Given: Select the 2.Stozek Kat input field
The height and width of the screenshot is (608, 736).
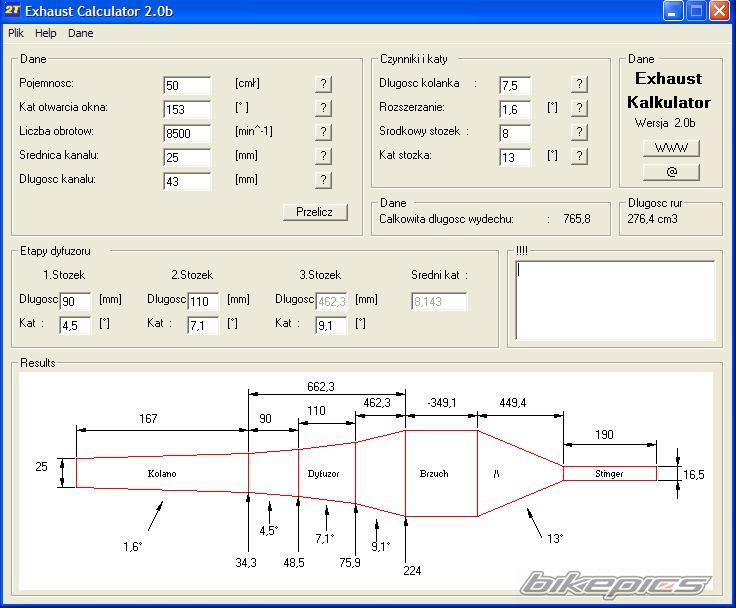Looking at the screenshot, I should 203,325.
